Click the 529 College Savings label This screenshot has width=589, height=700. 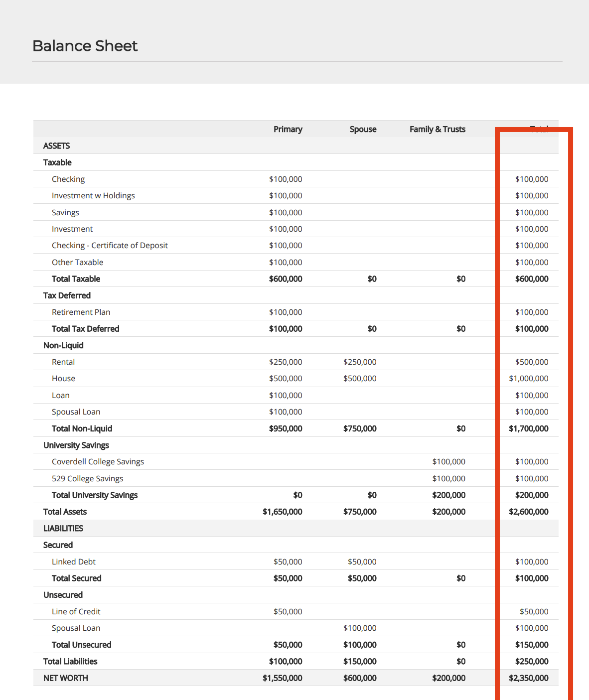(87, 479)
